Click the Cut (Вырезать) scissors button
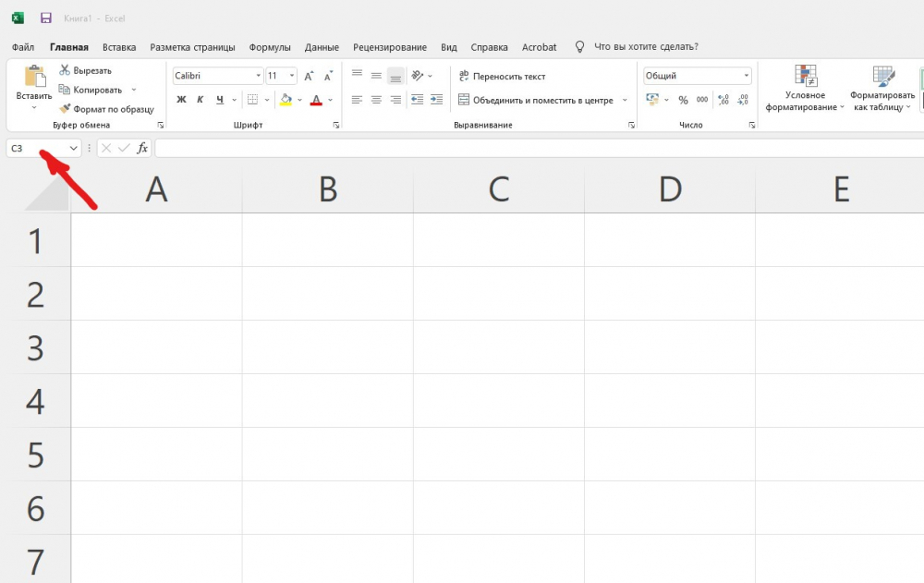Image resolution: width=924 pixels, height=583 pixels. (85, 70)
